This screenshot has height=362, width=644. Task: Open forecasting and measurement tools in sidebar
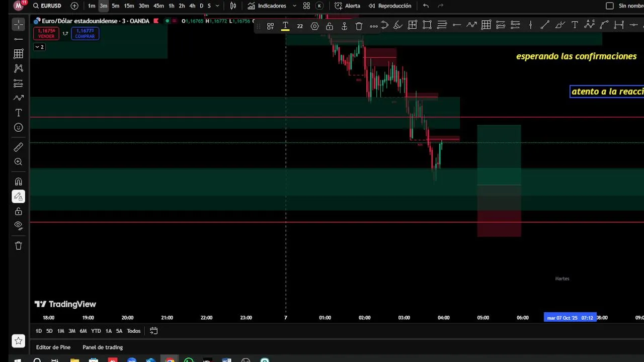point(18,83)
